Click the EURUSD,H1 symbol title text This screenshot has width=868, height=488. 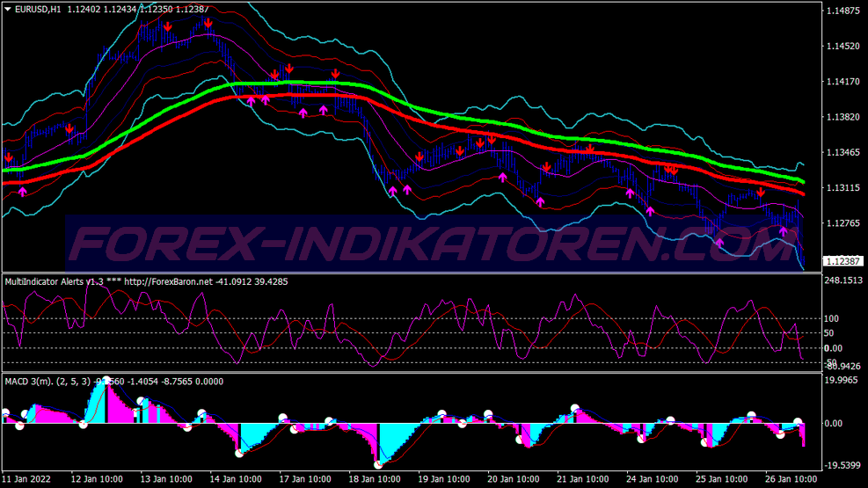(x=42, y=9)
